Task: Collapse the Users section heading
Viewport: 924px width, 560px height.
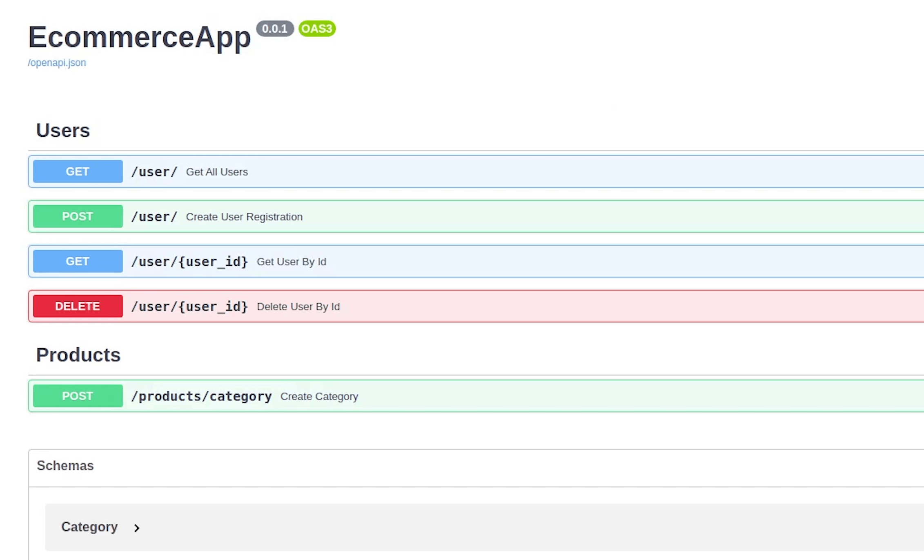Action: point(63,131)
